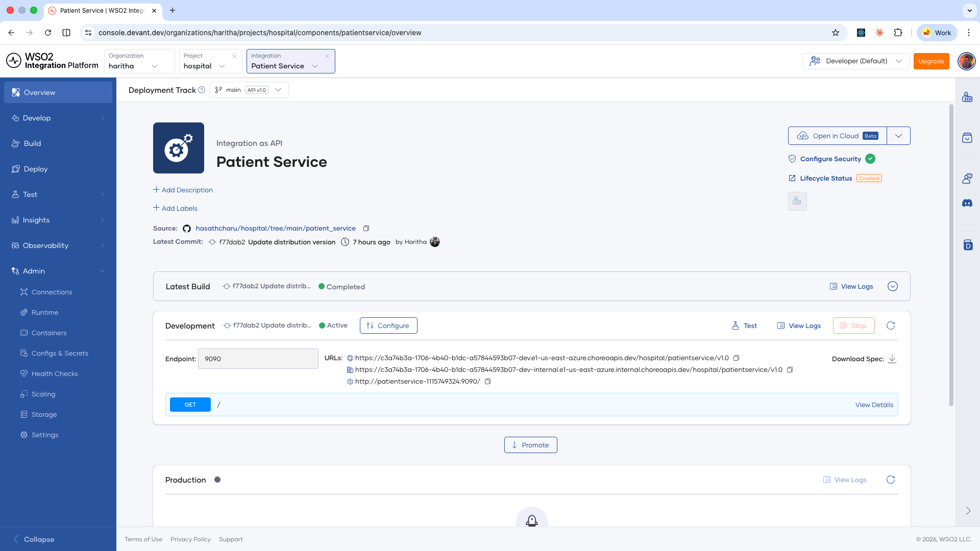Open the Project hospital dropdown
This screenshot has height=551, width=980.
pyautogui.click(x=211, y=61)
